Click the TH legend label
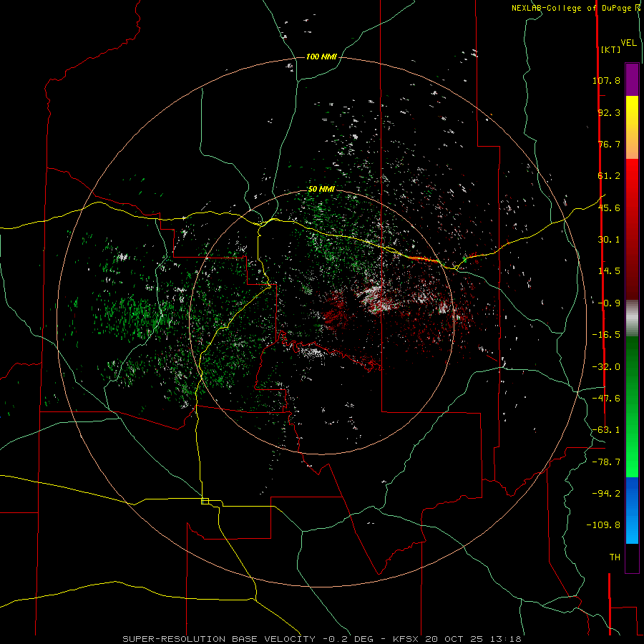This screenshot has height=644, width=644. 615,557
